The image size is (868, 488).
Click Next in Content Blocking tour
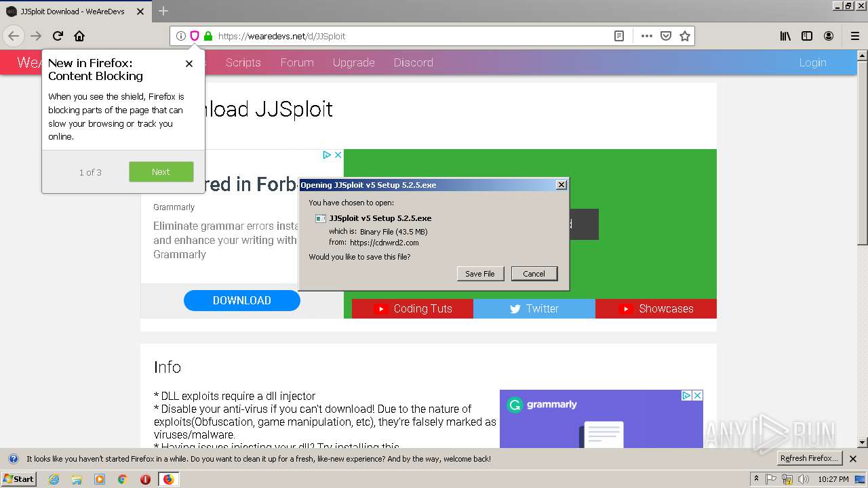coord(161,172)
